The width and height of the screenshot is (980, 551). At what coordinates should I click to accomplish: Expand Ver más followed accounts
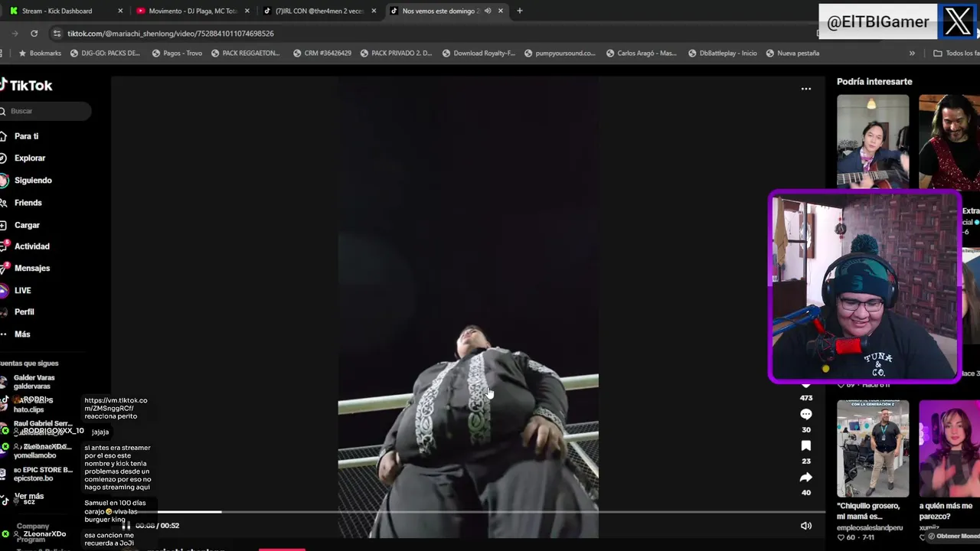29,496
